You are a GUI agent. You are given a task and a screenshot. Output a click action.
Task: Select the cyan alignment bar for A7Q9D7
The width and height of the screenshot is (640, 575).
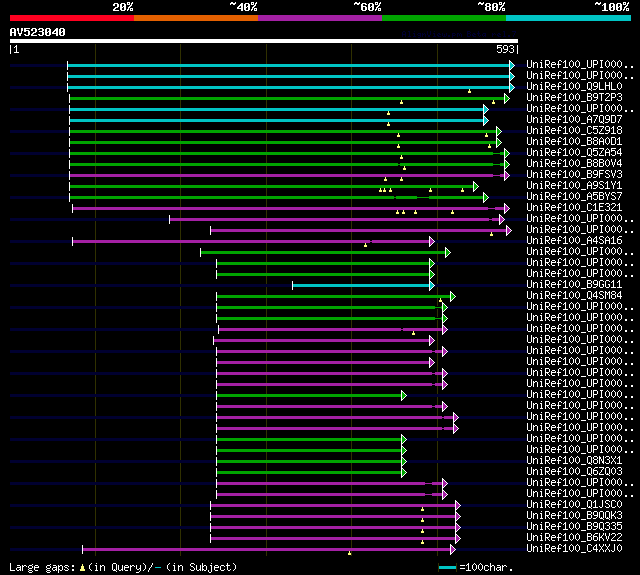click(x=276, y=120)
